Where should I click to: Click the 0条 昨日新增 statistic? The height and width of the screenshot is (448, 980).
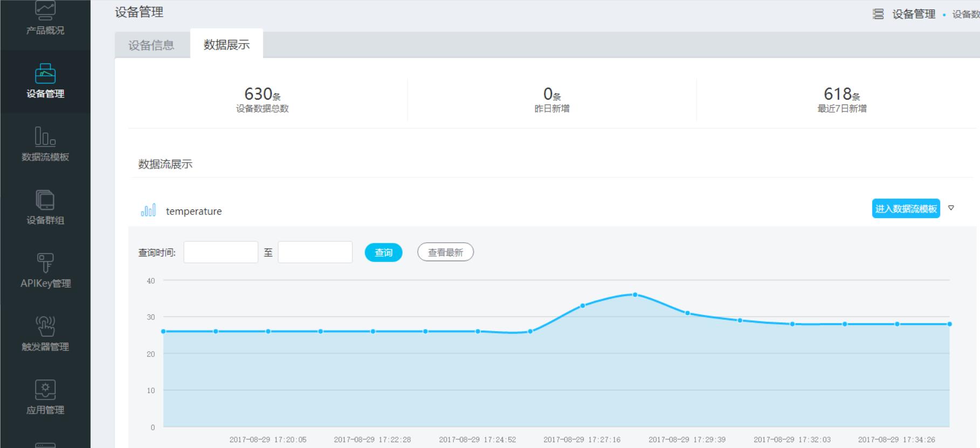pyautogui.click(x=551, y=100)
